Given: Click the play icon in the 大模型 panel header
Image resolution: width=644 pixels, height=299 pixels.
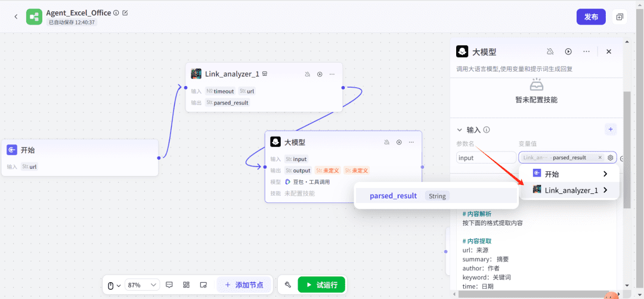Looking at the screenshot, I should point(568,52).
